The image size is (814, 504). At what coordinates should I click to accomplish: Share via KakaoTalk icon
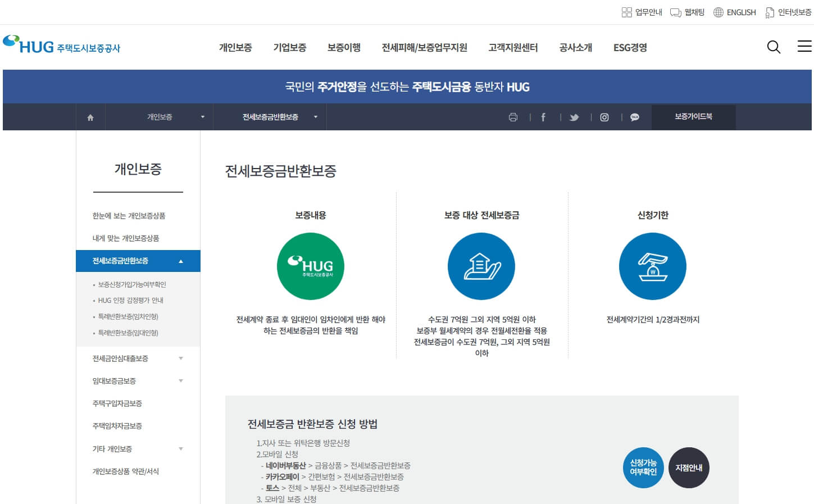tap(634, 117)
